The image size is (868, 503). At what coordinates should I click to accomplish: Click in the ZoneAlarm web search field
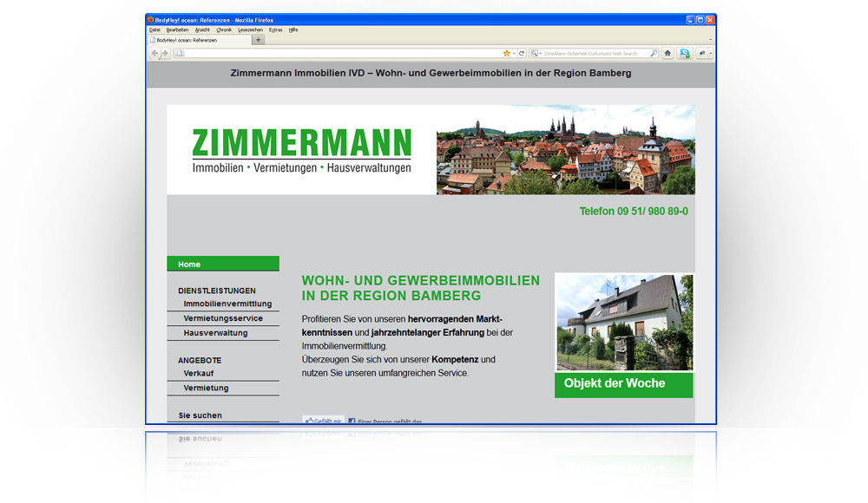[595, 54]
